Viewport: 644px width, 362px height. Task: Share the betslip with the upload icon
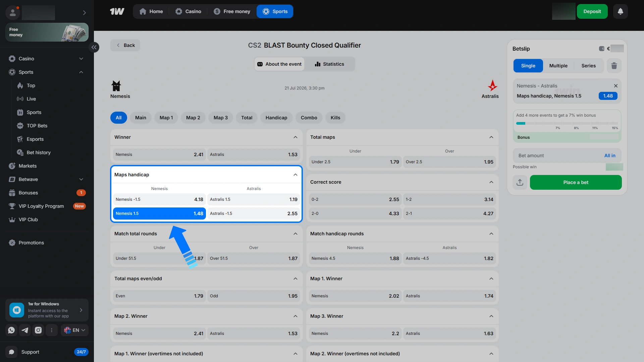click(x=520, y=182)
